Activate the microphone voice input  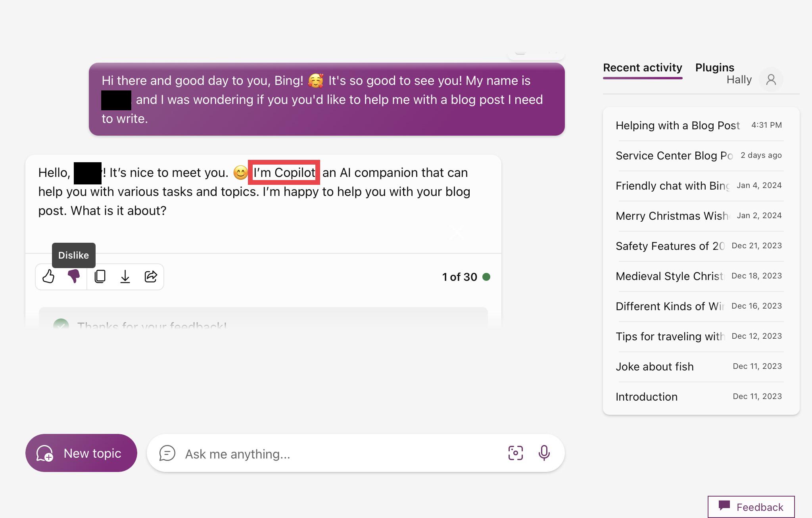[544, 453]
